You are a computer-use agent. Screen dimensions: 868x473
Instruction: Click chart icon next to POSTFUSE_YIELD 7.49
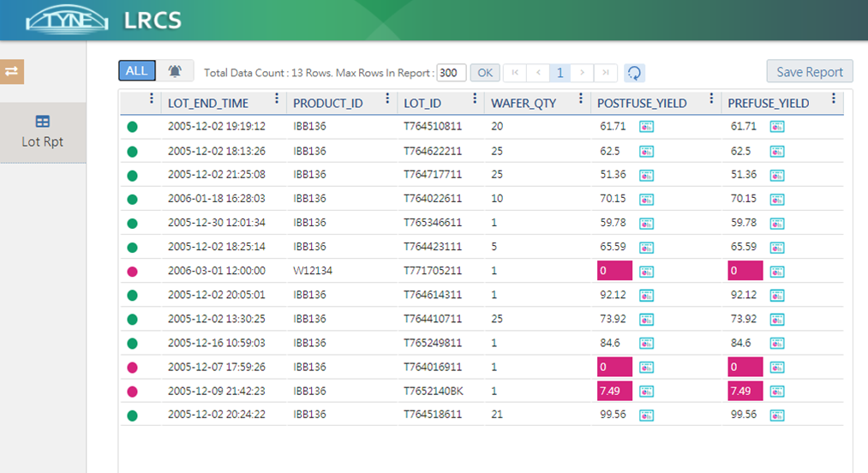coord(647,392)
